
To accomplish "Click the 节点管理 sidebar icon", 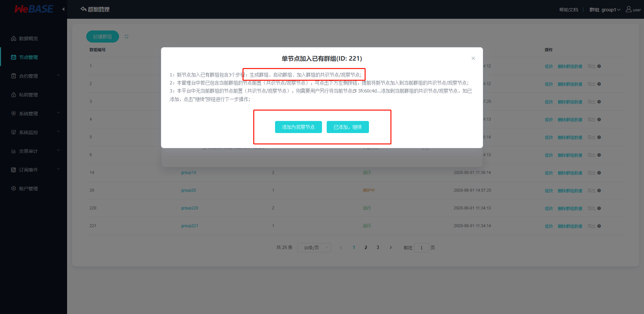I will [13, 57].
